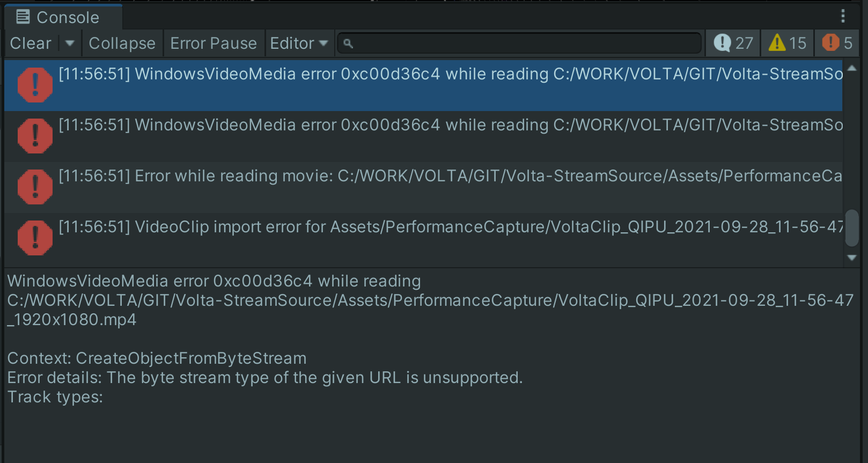
Task: Click the scroll-down arrow below the console scrollbar
Action: point(852,257)
